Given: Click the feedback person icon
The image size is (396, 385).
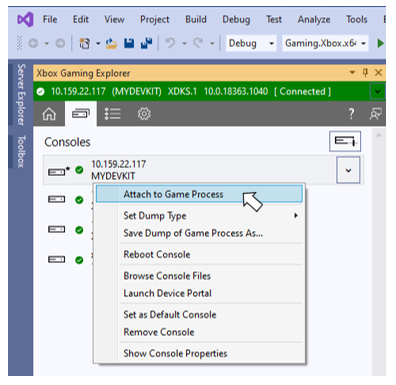Looking at the screenshot, I should pyautogui.click(x=375, y=114).
